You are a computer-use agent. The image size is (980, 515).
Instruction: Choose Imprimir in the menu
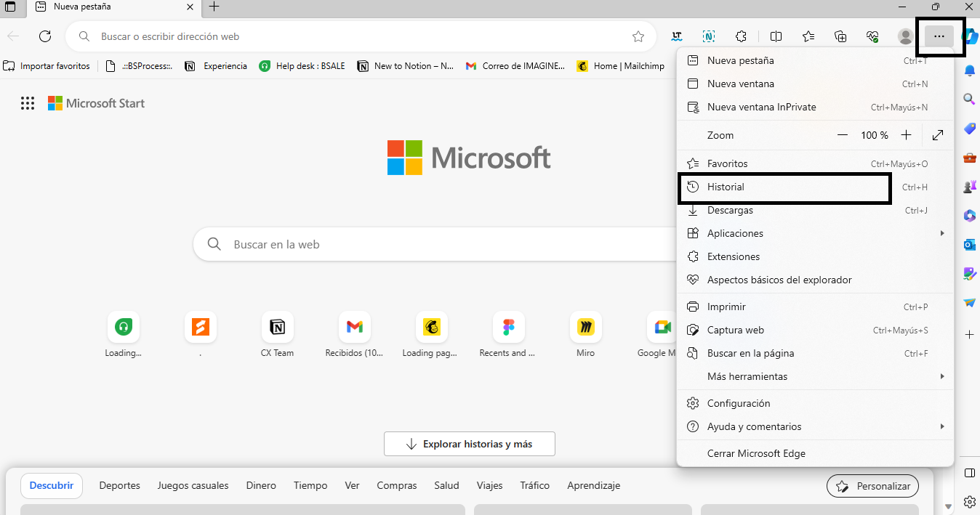click(x=815, y=307)
